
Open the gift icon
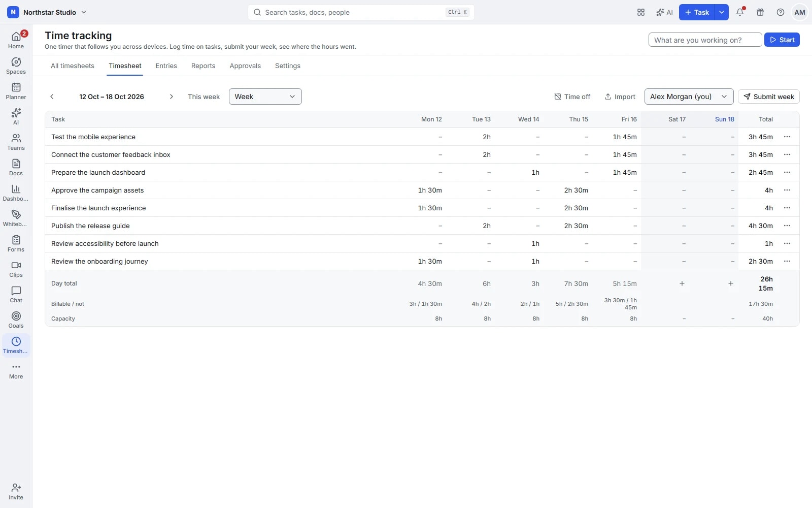pyautogui.click(x=760, y=12)
